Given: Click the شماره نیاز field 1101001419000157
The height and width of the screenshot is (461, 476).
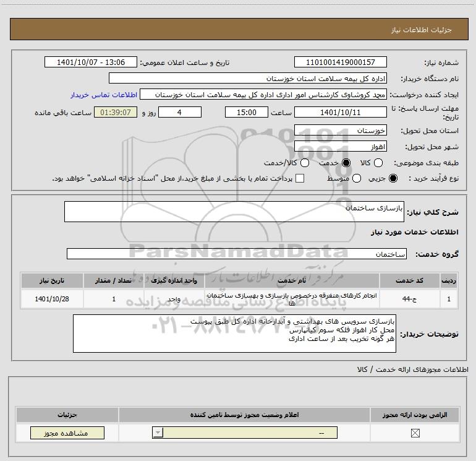Looking at the screenshot, I should [x=340, y=62].
